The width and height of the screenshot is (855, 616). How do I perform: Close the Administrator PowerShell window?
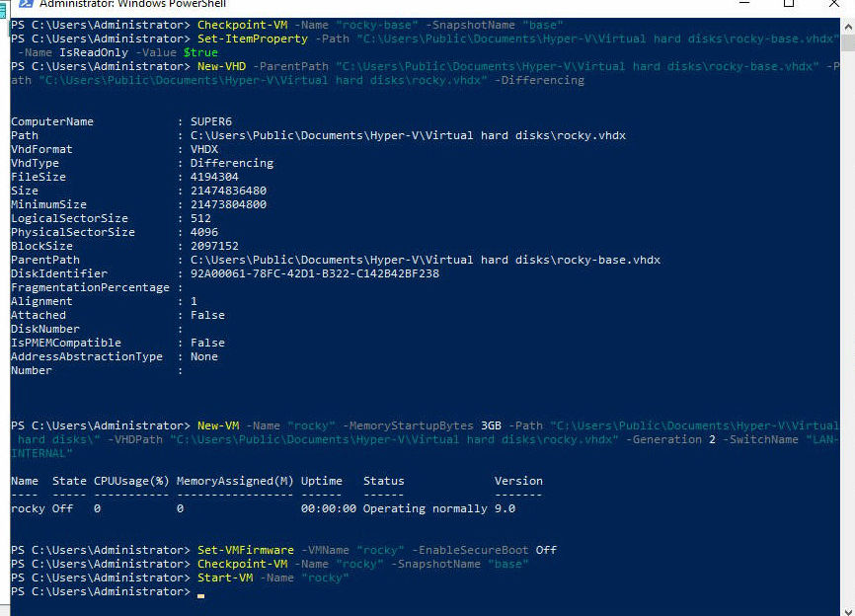click(x=832, y=4)
